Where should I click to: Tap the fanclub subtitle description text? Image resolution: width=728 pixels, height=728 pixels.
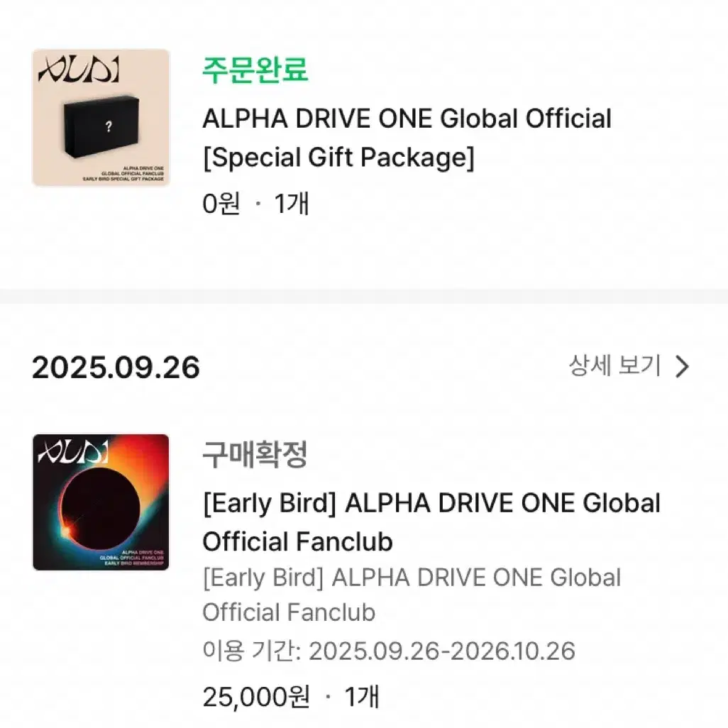(x=412, y=595)
